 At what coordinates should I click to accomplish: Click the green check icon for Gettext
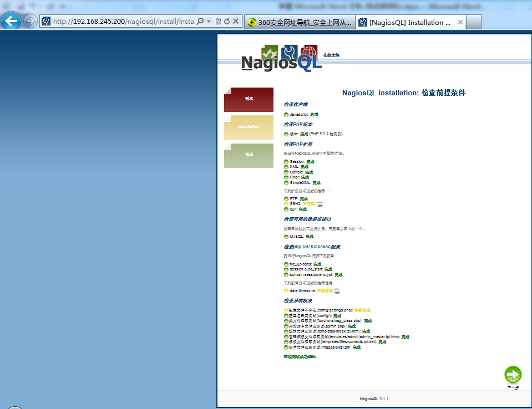click(286, 172)
